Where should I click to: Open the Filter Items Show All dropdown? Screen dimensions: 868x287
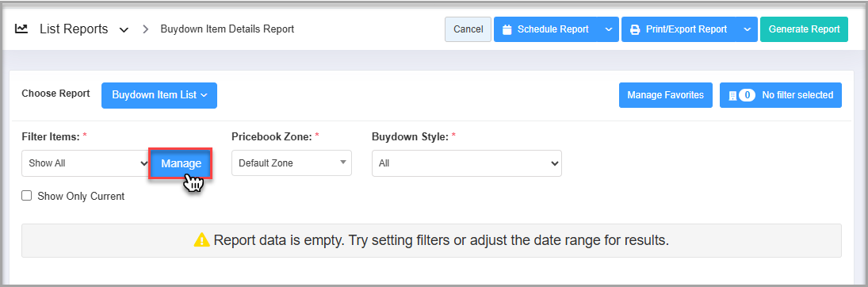click(x=86, y=163)
